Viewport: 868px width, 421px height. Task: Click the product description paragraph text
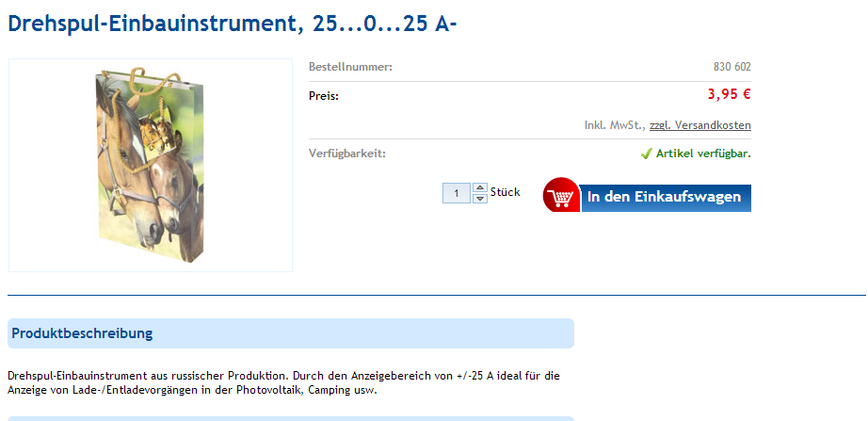click(284, 382)
